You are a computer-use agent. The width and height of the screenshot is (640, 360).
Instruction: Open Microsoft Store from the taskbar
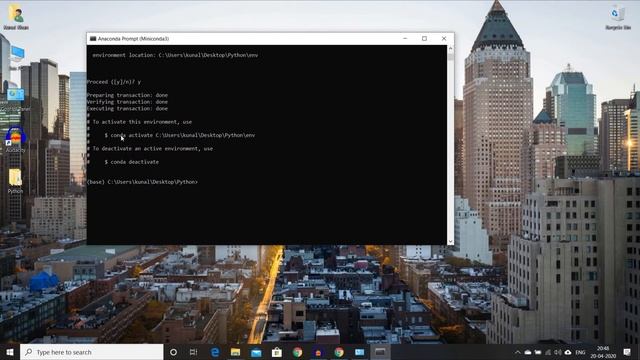[277, 352]
